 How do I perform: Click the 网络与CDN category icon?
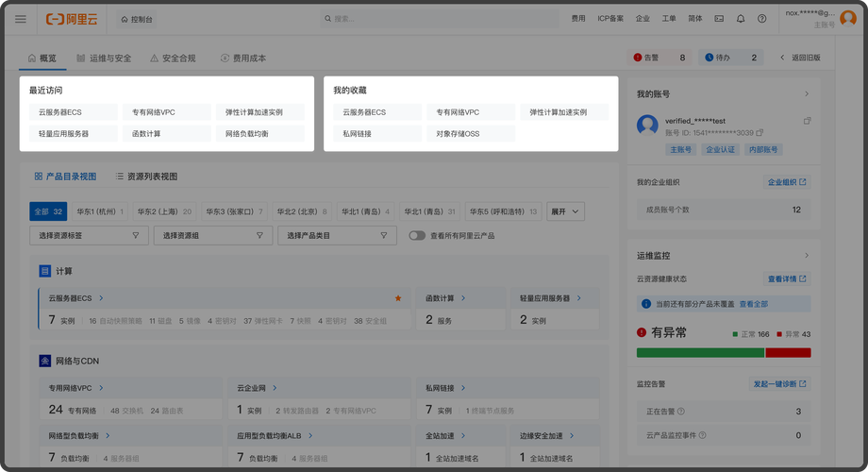coord(45,361)
